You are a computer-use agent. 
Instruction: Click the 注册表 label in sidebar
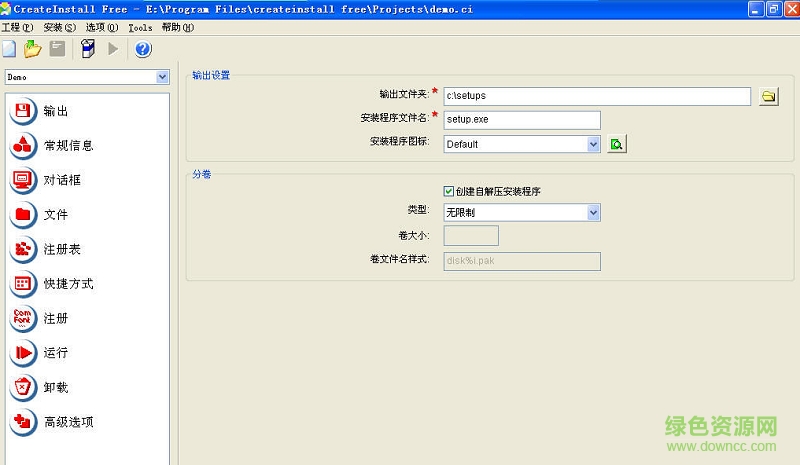pyautogui.click(x=62, y=249)
